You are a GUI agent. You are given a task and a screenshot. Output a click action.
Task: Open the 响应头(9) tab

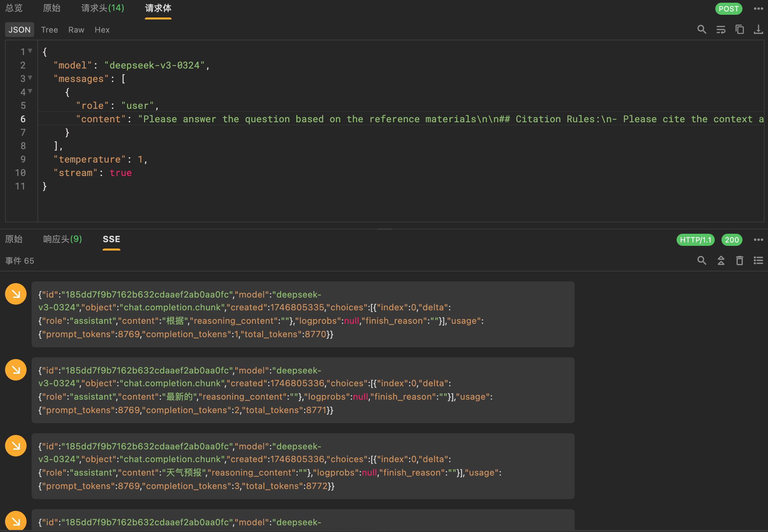pyautogui.click(x=62, y=239)
